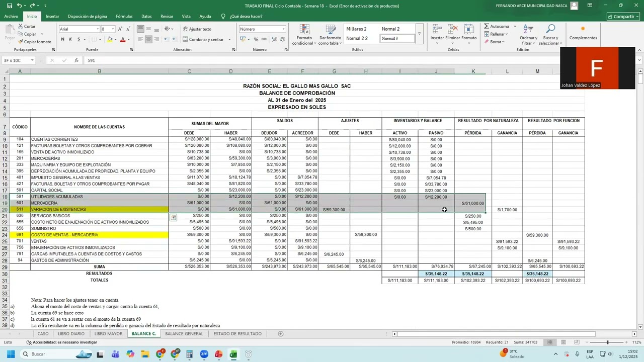
Task: Switch to the Fórmulas ribbon tab
Action: pos(124,17)
